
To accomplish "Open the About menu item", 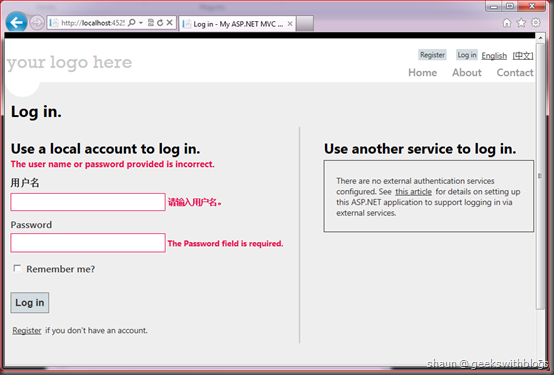I will (x=467, y=72).
